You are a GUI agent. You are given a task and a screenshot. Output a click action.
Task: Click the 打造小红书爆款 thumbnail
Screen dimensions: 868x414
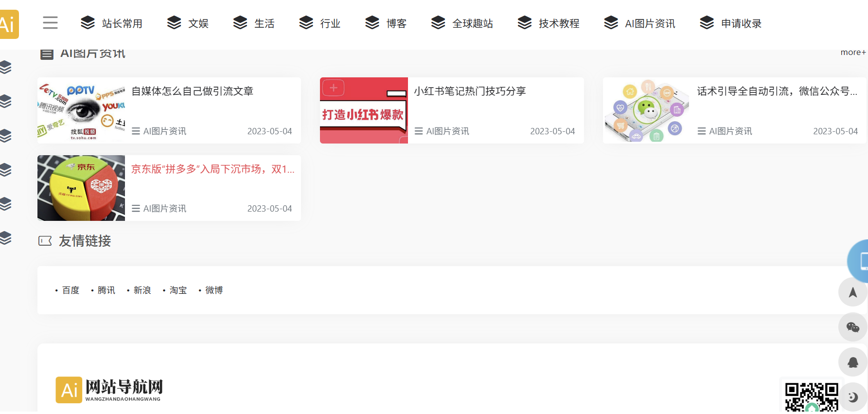coord(364,110)
